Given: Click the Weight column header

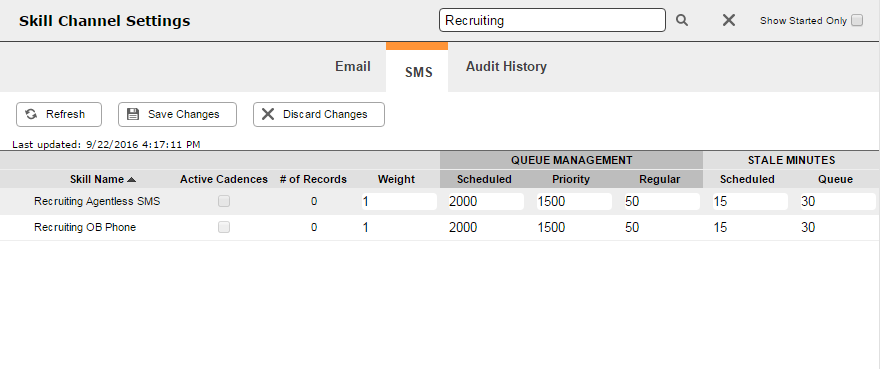Looking at the screenshot, I should coord(396,180).
